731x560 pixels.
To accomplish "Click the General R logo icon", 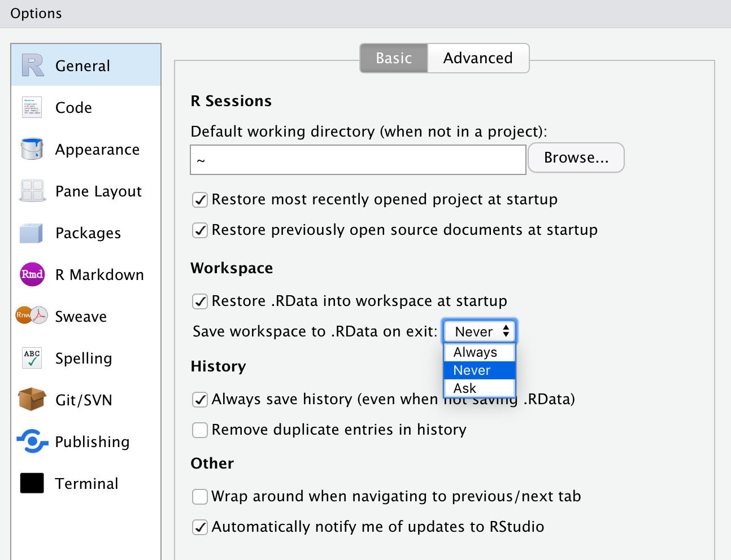I will 32,65.
